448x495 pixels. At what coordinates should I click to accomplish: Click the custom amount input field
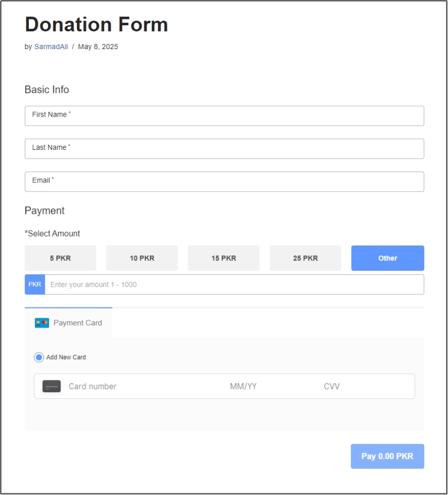[x=234, y=285]
